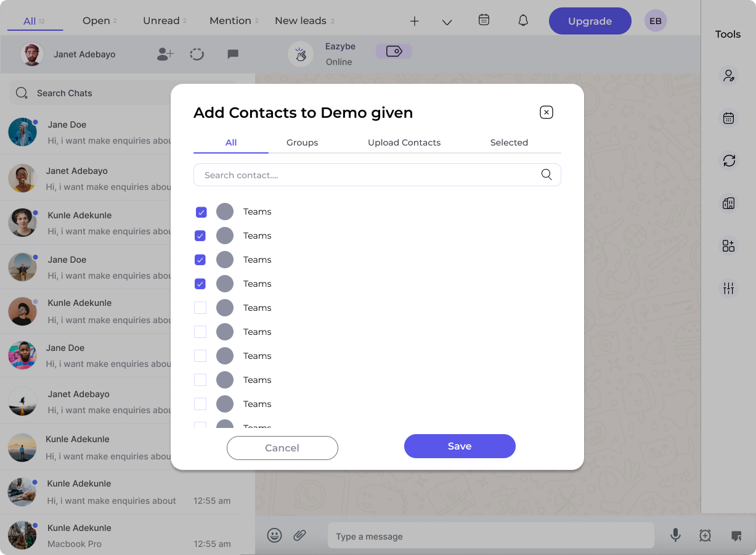
Task: Open the filters tool in the Tools sidebar
Action: 729,288
